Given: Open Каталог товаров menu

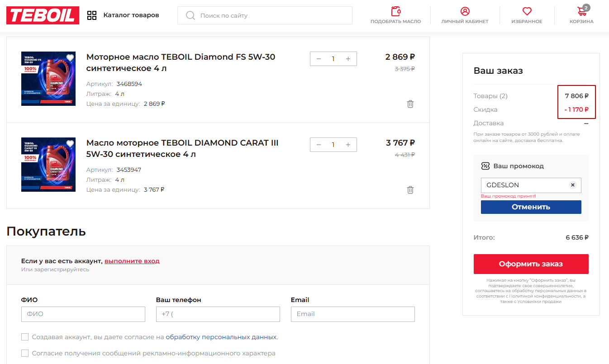Looking at the screenshot, I should 131,15.
